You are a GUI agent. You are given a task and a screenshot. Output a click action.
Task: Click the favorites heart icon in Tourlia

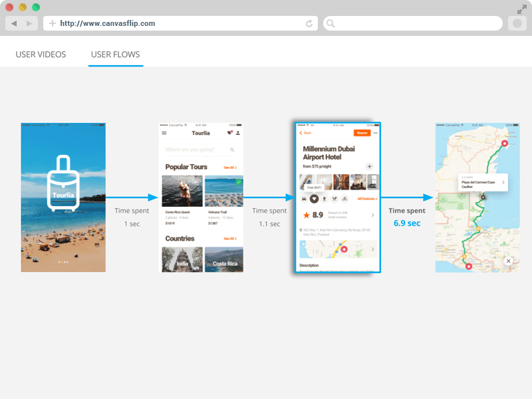coord(228,132)
